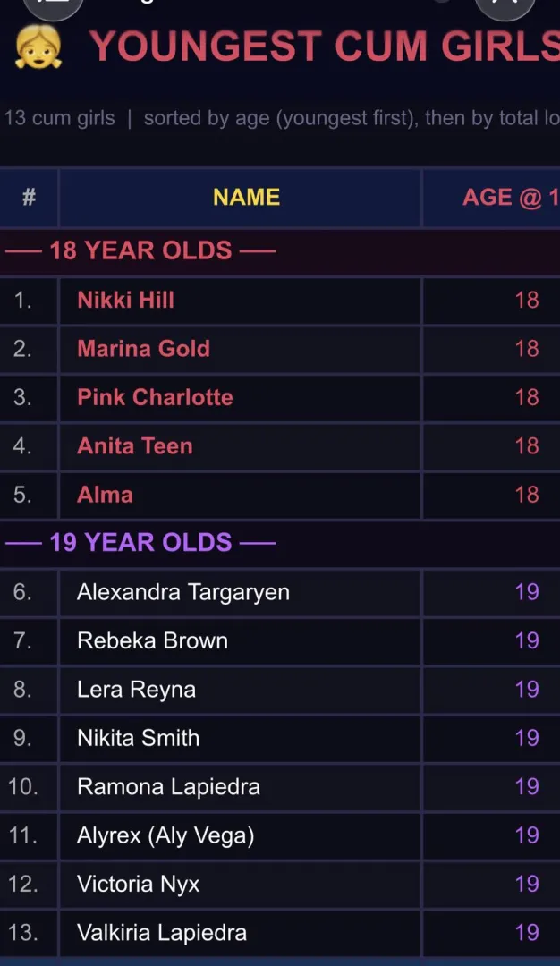Open the Alyrex (Aly Vega) entry
The height and width of the screenshot is (966, 560).
click(165, 835)
